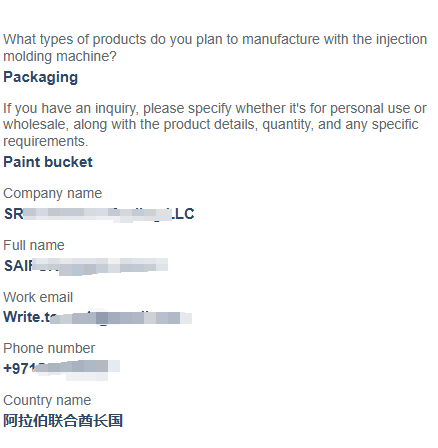Click the word 'wholesale' in the inquiry text
The width and height of the screenshot is (438, 448).
click(x=35, y=125)
